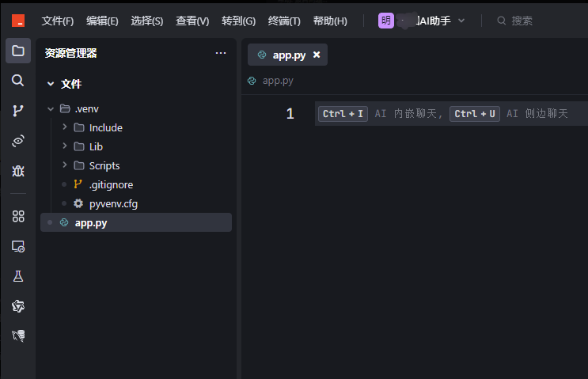Viewport: 588px width, 379px height.
Task: Click the 资源管理器 more actions button
Action: click(x=221, y=53)
